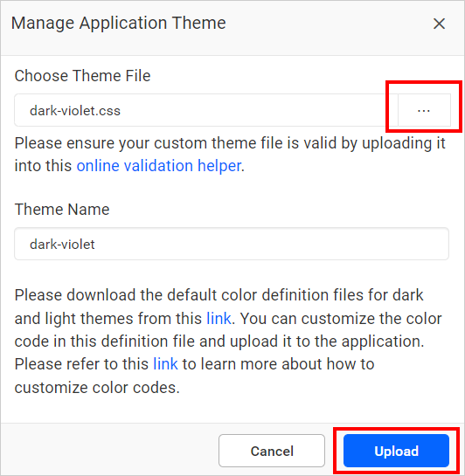This screenshot has width=465, height=476.
Task: Click the Theme Name input field
Action: pyautogui.click(x=232, y=244)
